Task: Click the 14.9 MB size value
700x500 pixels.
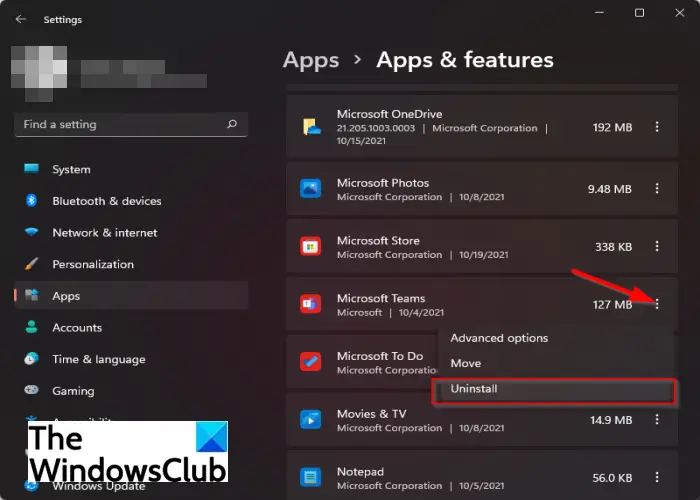Action: point(611,420)
